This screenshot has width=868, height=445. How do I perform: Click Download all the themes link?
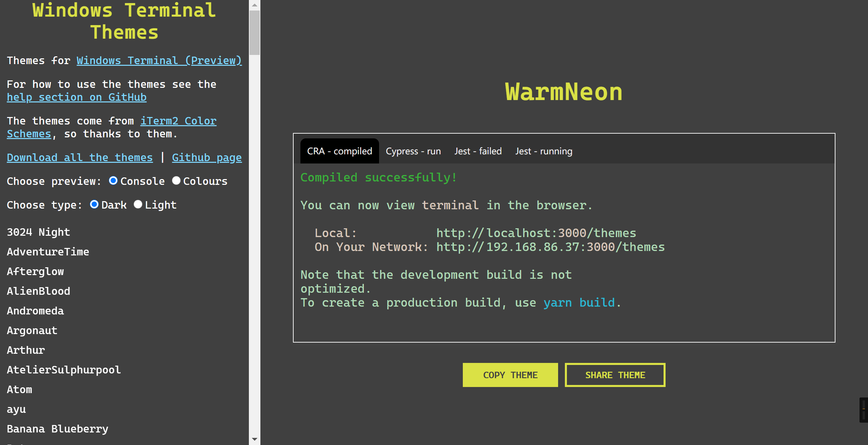coord(80,158)
